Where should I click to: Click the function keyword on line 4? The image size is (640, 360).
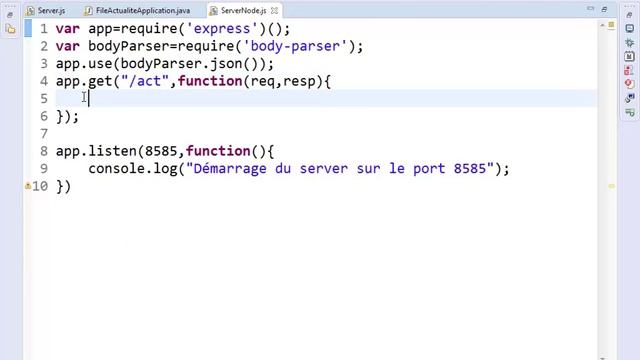(210, 81)
